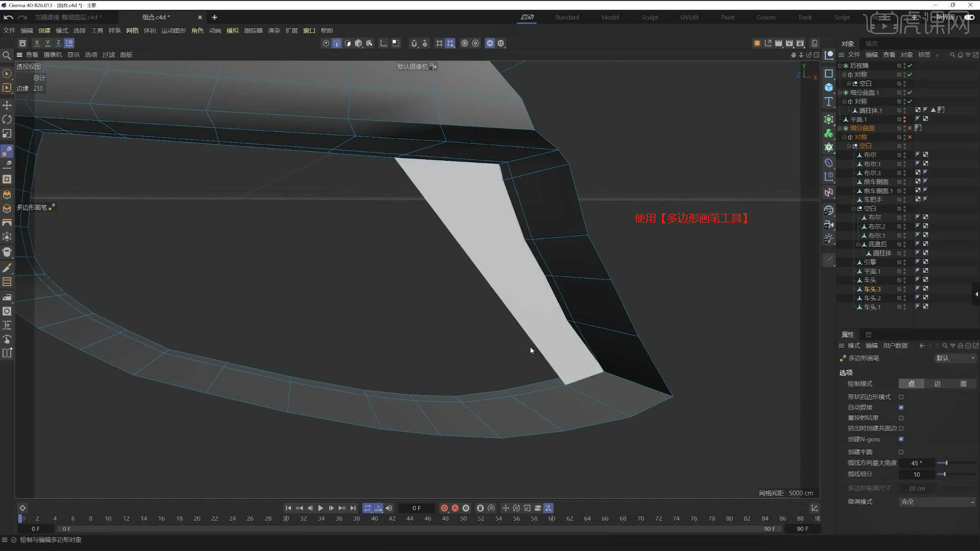
Task: Click the 弧线细分 value field
Action: point(917,474)
